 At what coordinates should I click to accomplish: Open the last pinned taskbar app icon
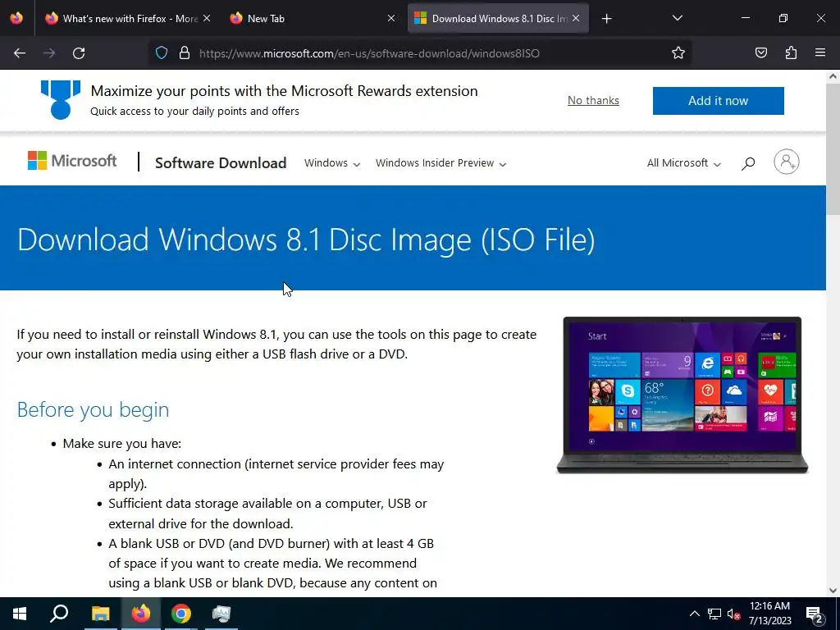(x=221, y=614)
